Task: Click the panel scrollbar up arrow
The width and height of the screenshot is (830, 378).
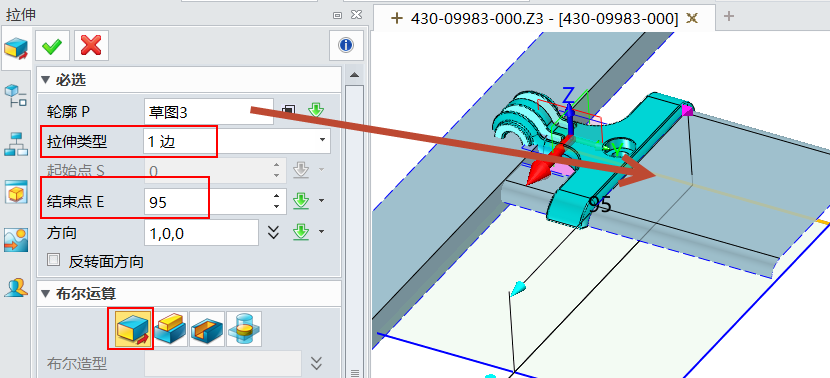Action: [355, 75]
